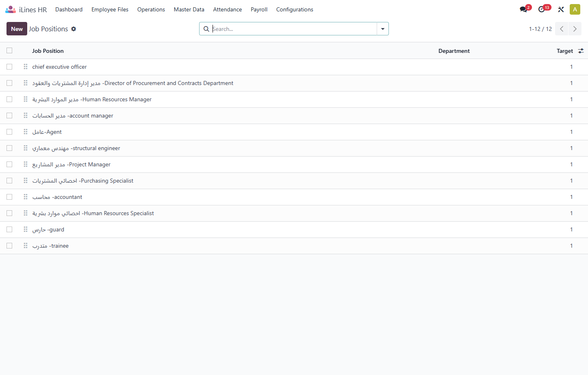Open the Payroll menu

pos(259,9)
